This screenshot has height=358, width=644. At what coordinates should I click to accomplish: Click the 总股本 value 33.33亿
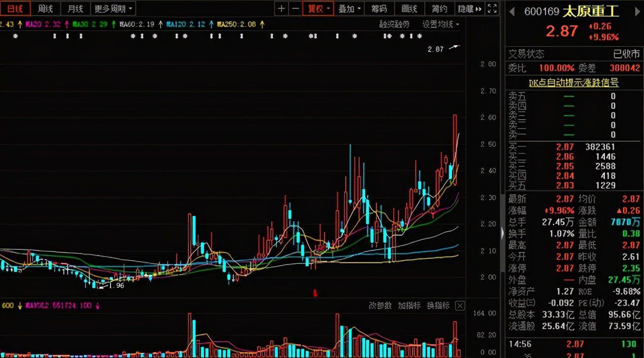pyautogui.click(x=559, y=314)
